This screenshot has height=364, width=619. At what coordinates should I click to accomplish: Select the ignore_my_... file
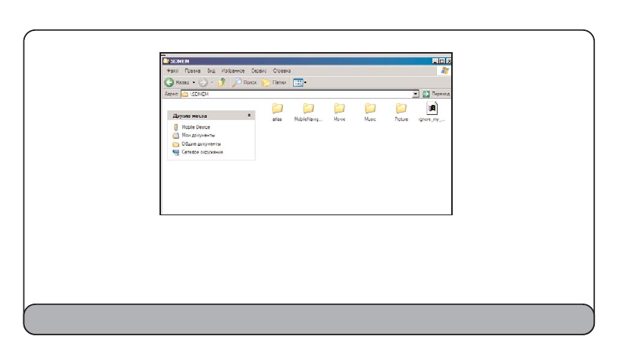[x=432, y=112]
